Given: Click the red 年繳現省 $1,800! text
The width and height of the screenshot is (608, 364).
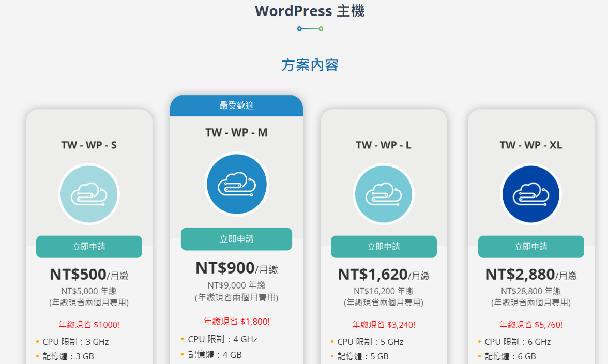Looking at the screenshot, I should [x=237, y=322].
